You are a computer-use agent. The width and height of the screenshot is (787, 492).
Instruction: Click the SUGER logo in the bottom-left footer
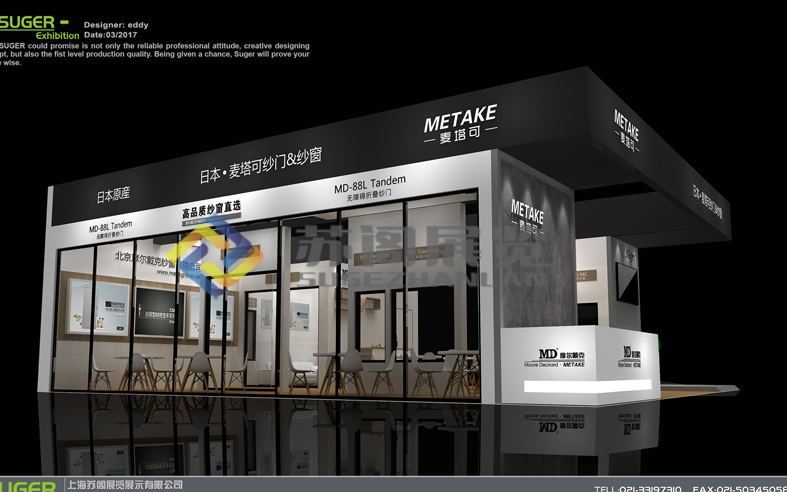27,486
